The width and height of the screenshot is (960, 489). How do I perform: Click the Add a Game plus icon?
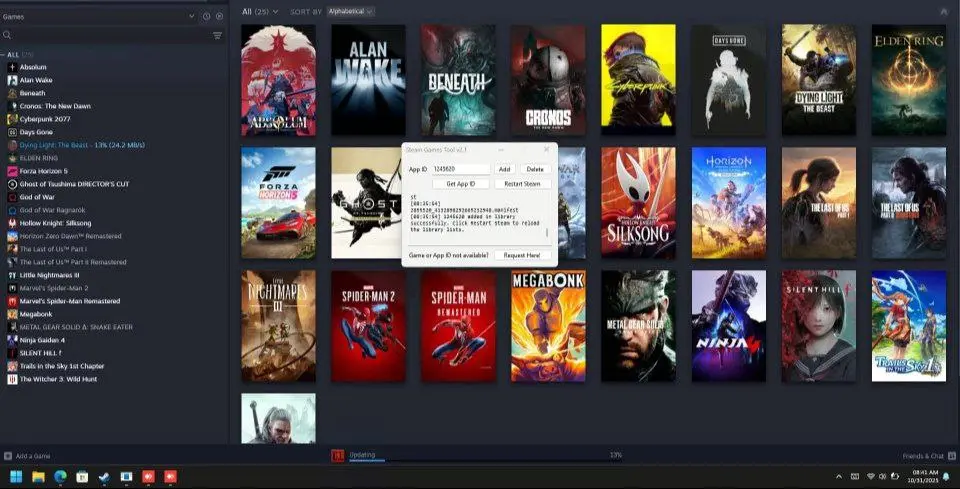tap(8, 456)
